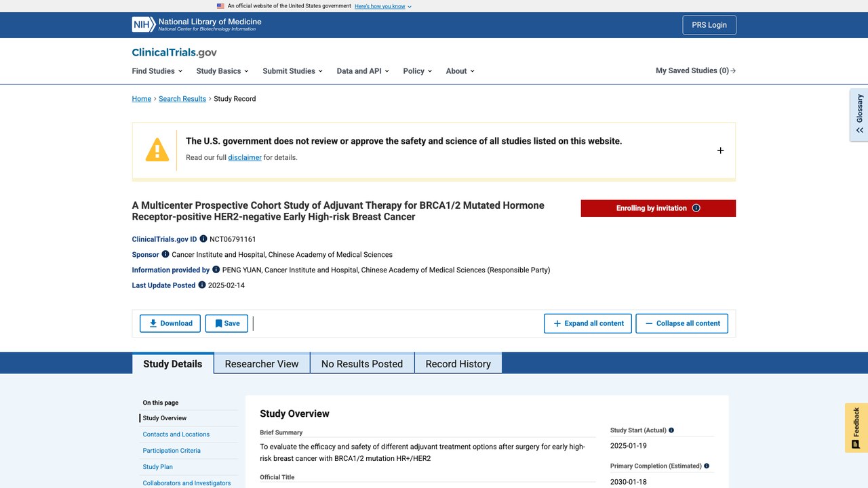
Task: Open the About dropdown menu
Action: 460,71
